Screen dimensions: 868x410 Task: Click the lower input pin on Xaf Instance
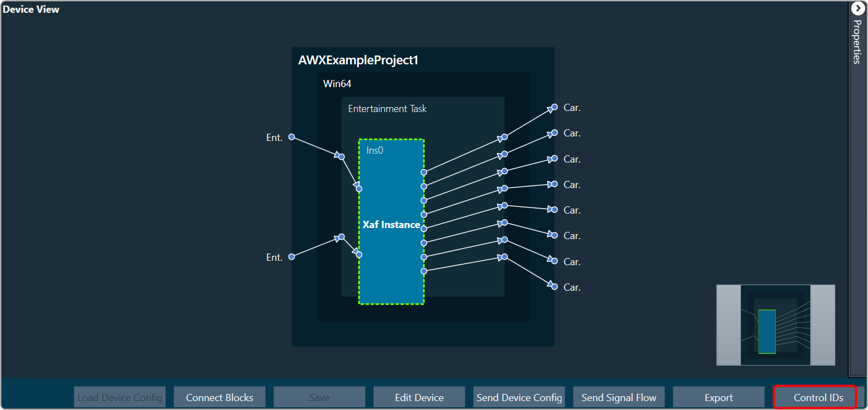pos(359,255)
